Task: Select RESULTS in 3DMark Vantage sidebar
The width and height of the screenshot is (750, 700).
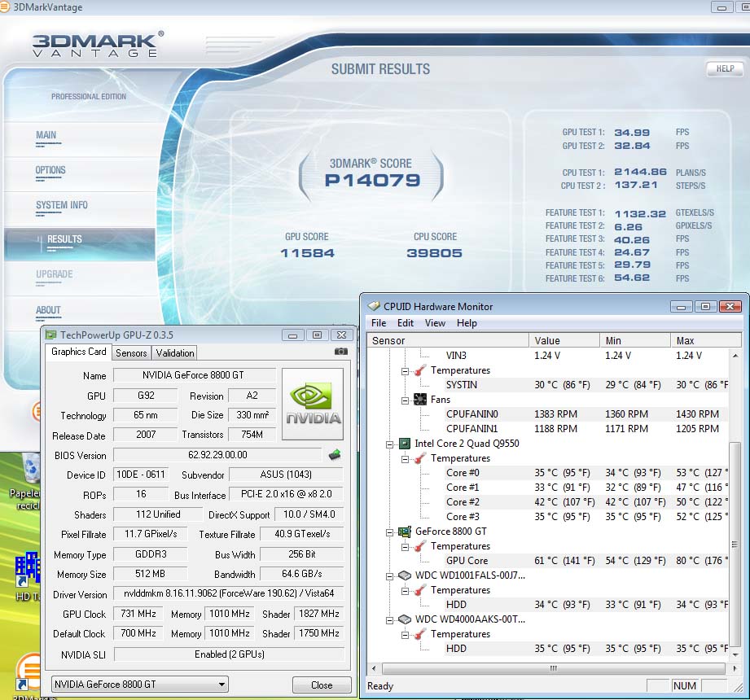Action: [x=79, y=244]
